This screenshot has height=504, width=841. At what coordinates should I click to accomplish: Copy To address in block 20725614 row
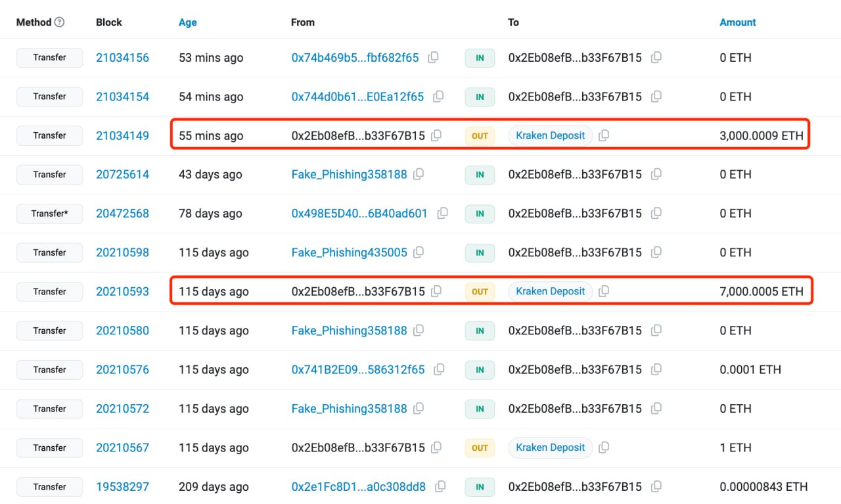point(656,175)
